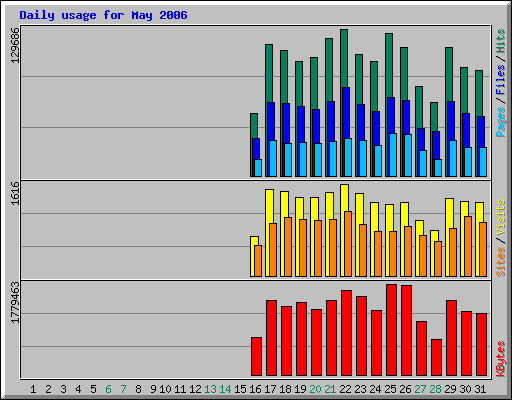Click the 1616 y-axis value
This screenshot has height=400, width=512.
tap(15, 194)
